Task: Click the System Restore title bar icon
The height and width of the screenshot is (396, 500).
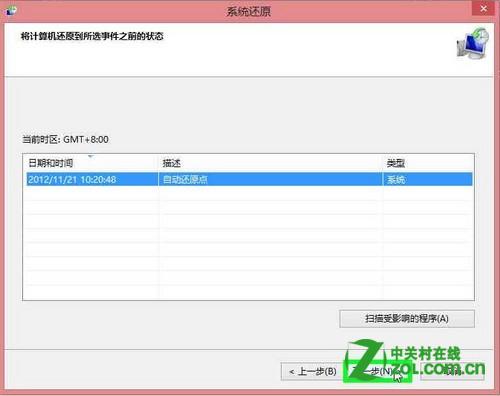Action: 11,11
